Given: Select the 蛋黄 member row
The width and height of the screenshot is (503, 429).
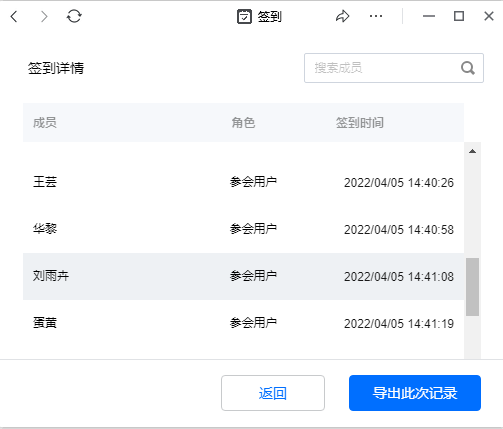Looking at the screenshot, I should tap(243, 323).
